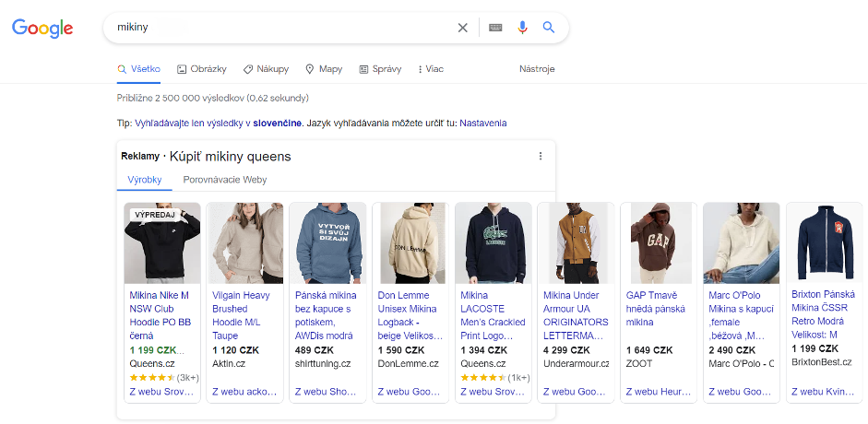
Task: Click the 'shirttuning.cz' seller name
Action: (323, 364)
